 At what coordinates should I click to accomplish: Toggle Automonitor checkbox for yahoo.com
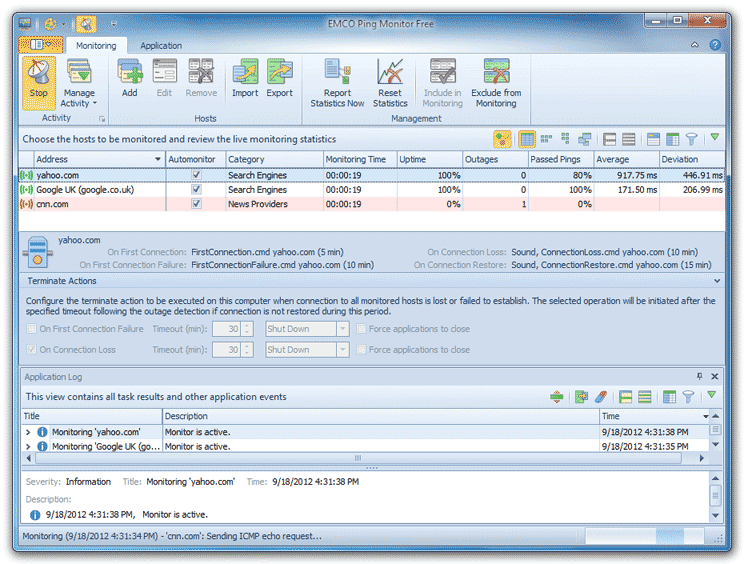[x=196, y=175]
